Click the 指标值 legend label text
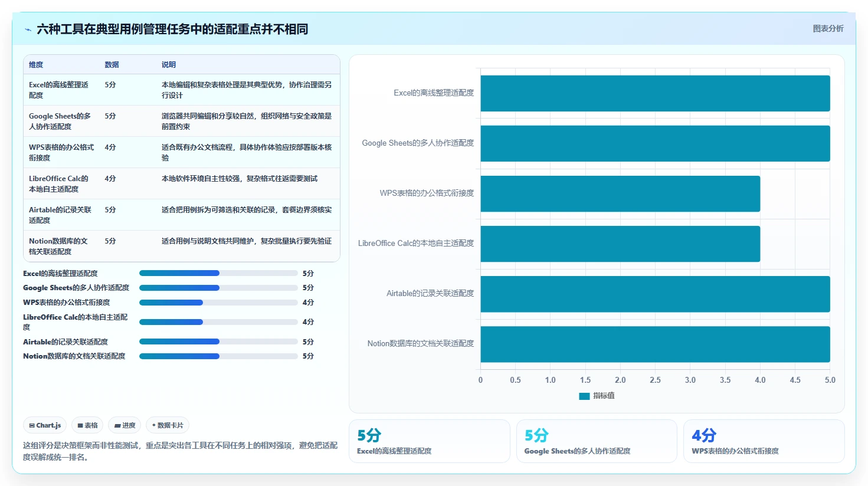This screenshot has width=868, height=486. (x=604, y=396)
